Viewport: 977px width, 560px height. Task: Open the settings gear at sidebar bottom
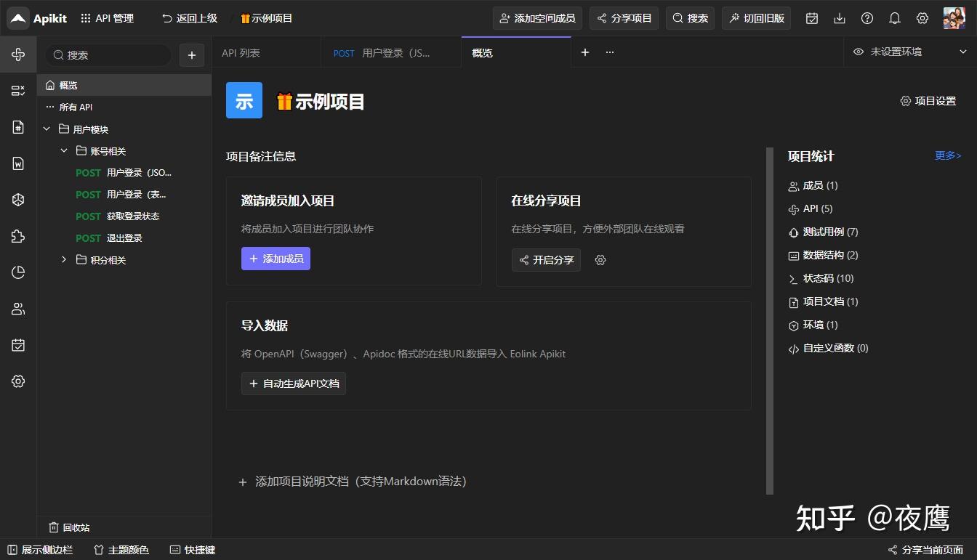point(18,381)
